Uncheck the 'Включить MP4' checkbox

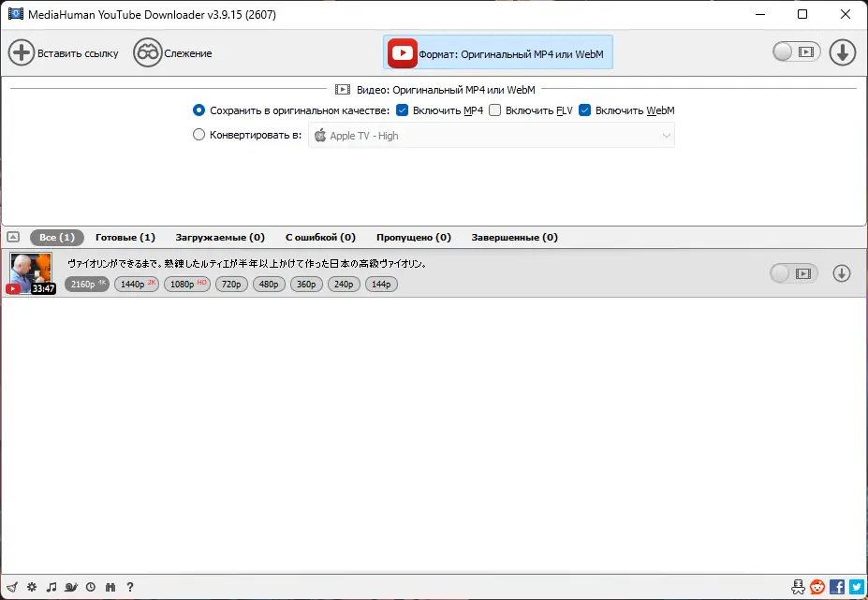pos(403,110)
